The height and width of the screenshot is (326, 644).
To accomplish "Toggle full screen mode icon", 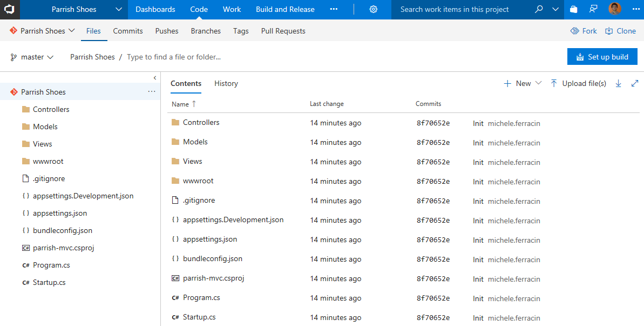I will [635, 83].
